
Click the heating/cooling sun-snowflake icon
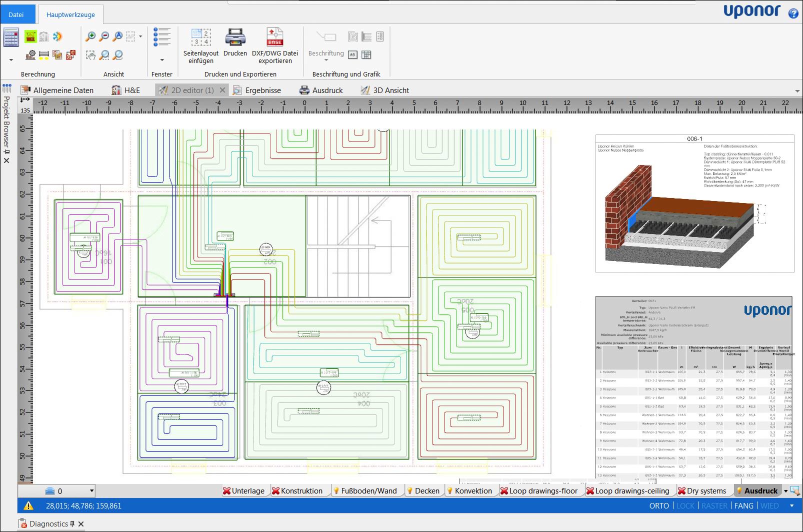pyautogui.click(x=57, y=36)
